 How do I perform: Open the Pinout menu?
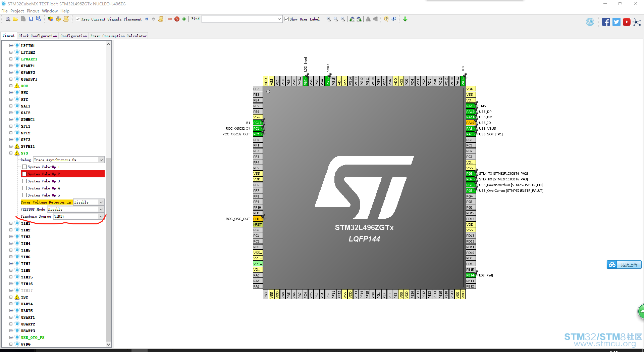pyautogui.click(x=33, y=11)
